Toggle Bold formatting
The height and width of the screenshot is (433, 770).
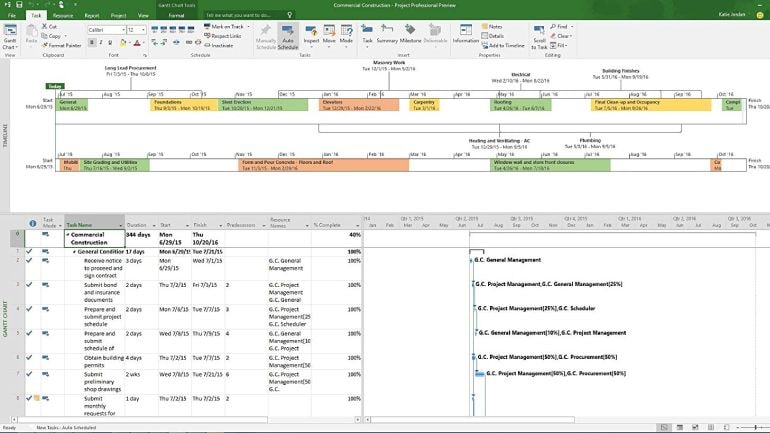point(92,43)
